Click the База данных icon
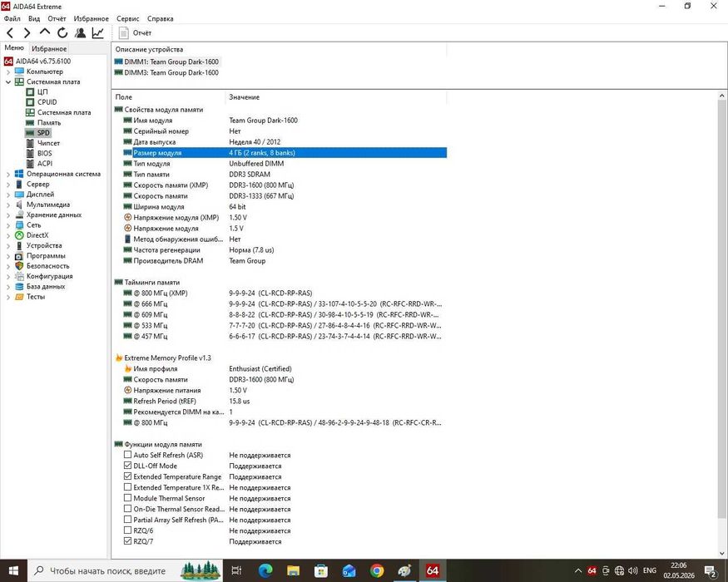 pos(19,286)
